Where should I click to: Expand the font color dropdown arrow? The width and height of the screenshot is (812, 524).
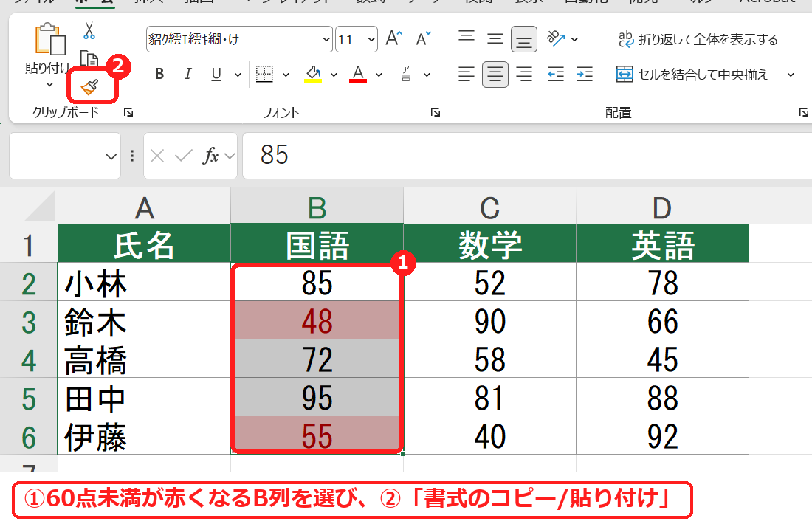click(379, 75)
